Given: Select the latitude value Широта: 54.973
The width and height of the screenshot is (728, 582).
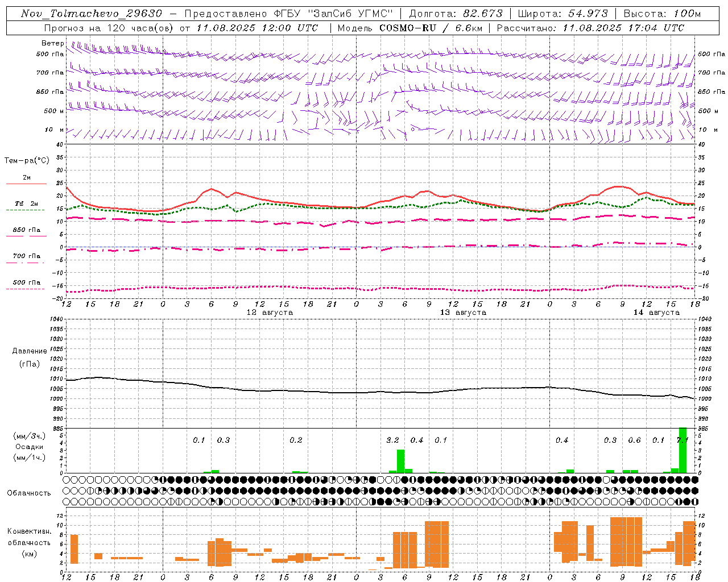Looking at the screenshot, I should [562, 14].
